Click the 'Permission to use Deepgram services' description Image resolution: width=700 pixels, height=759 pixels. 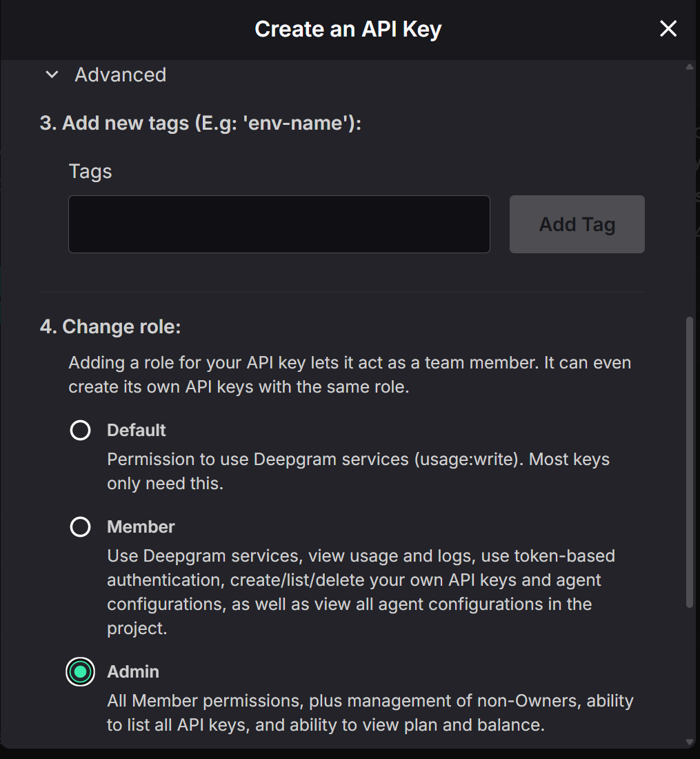point(358,471)
